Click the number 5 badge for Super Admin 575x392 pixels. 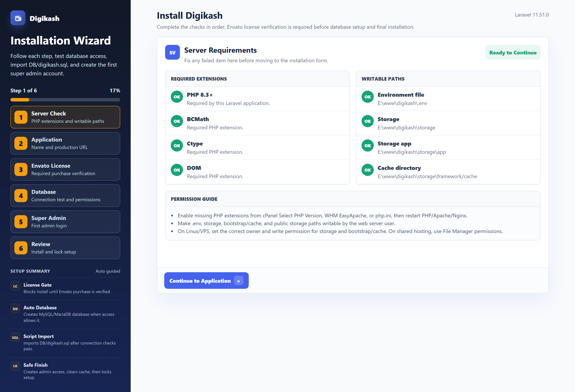pos(21,222)
